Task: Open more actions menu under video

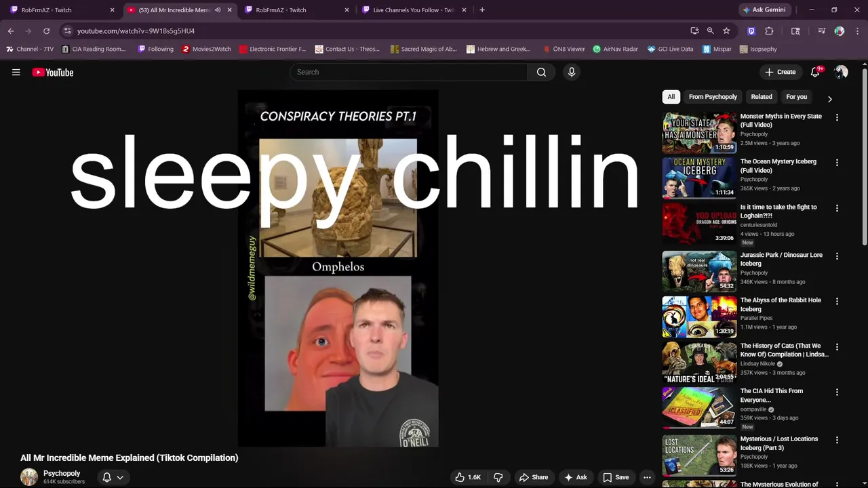Action: point(647,477)
